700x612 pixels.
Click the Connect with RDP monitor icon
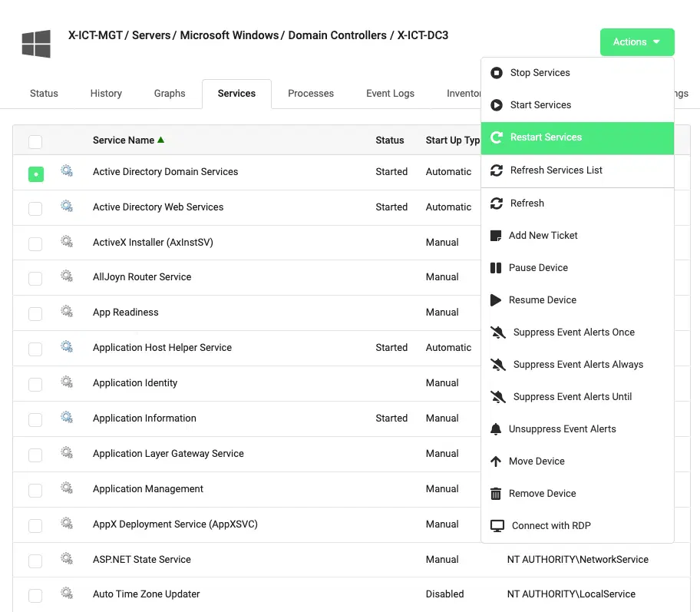tap(497, 526)
